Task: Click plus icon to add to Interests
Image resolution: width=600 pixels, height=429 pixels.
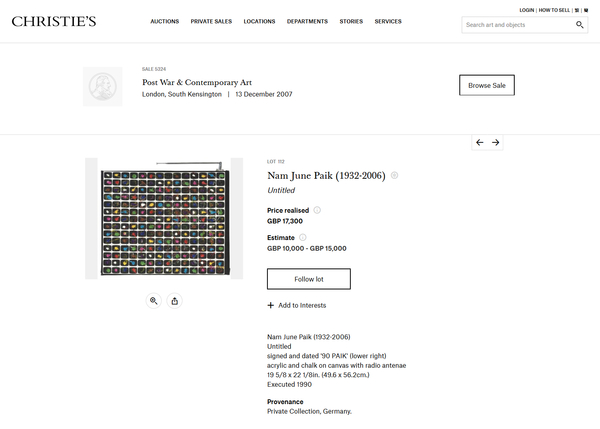Action: [271, 305]
